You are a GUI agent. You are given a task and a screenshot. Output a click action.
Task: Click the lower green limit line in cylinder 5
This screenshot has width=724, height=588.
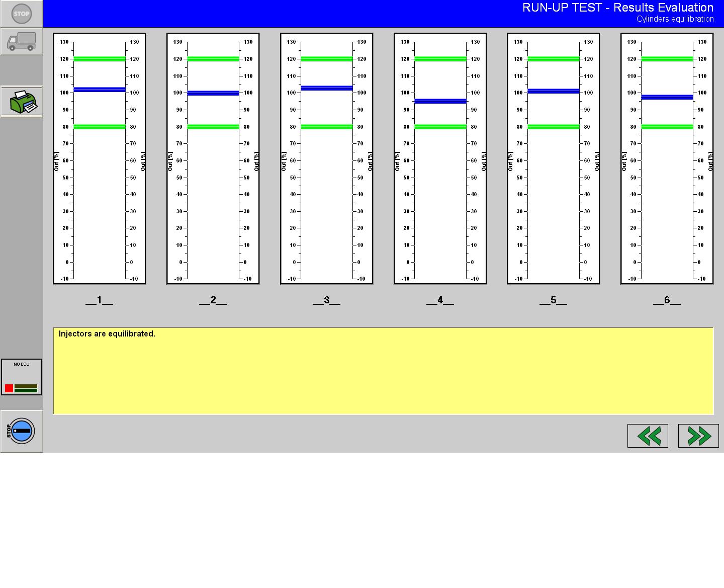[554, 127]
